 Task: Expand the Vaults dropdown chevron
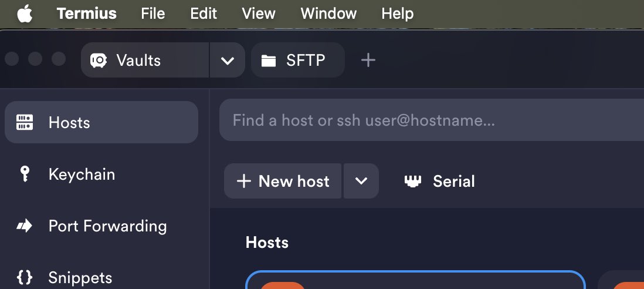(227, 61)
